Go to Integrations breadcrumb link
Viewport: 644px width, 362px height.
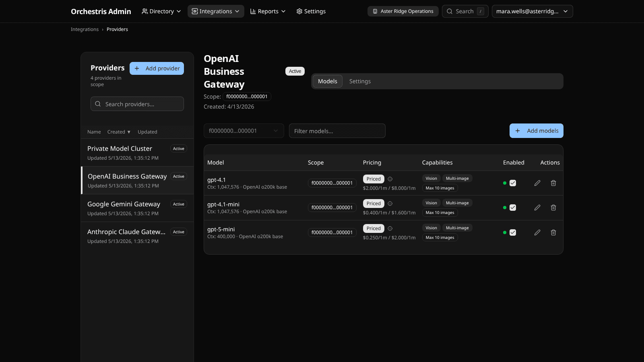tap(85, 29)
